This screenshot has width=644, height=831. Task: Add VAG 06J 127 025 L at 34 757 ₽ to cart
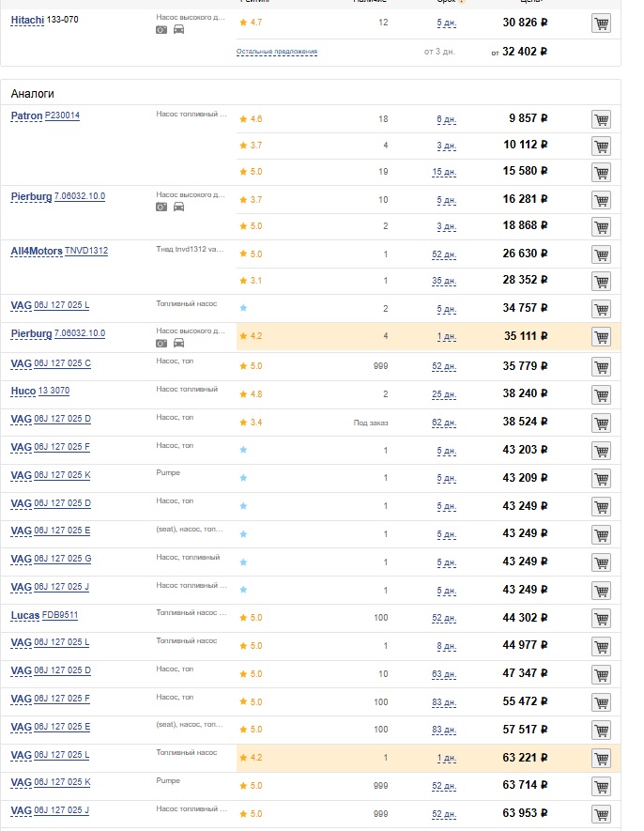(x=601, y=309)
